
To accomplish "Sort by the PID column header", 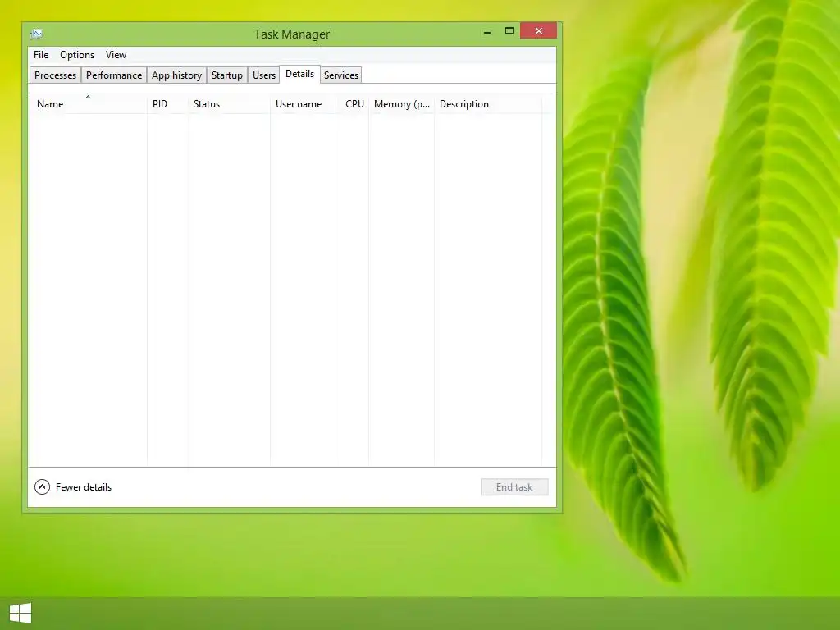I will pos(167,104).
